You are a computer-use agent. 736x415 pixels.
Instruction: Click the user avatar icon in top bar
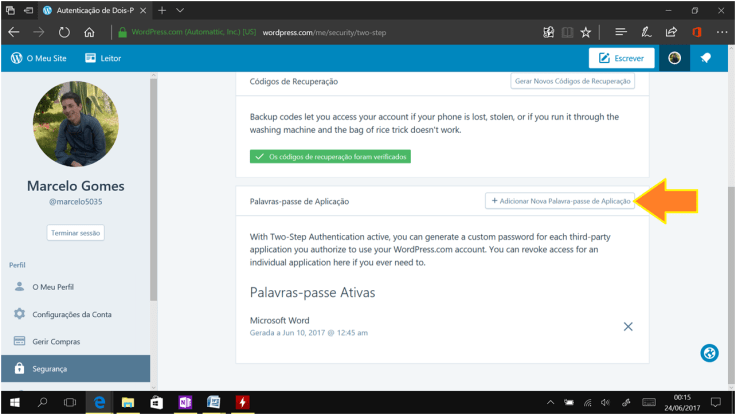[674, 58]
